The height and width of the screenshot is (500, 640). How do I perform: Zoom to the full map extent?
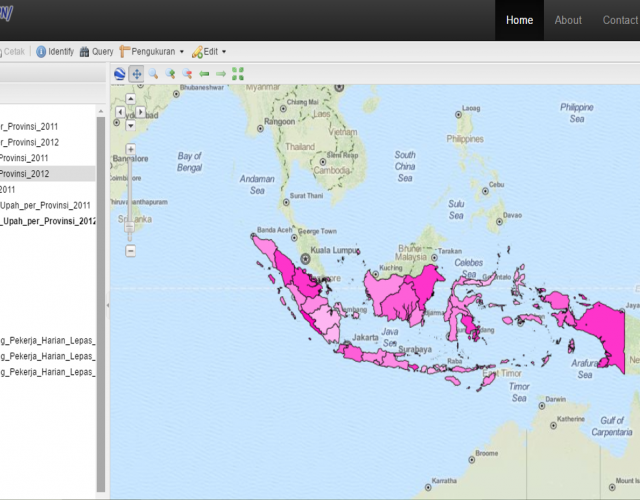(x=238, y=73)
